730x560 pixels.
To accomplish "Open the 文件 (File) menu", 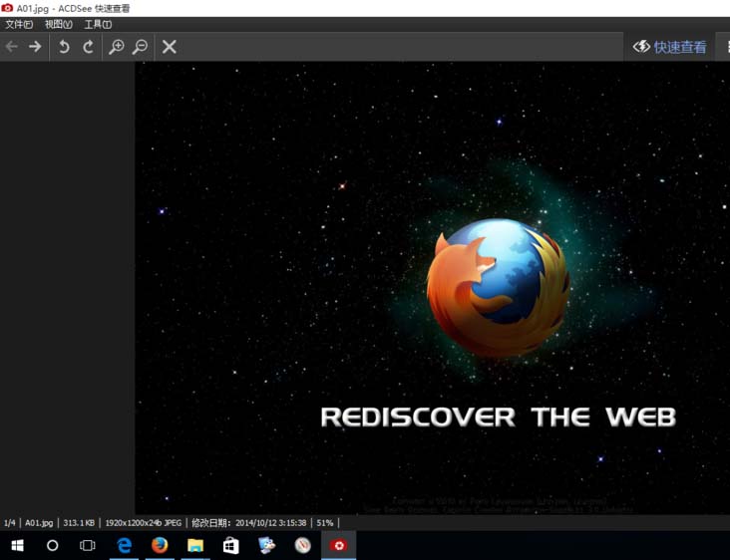I will click(19, 24).
